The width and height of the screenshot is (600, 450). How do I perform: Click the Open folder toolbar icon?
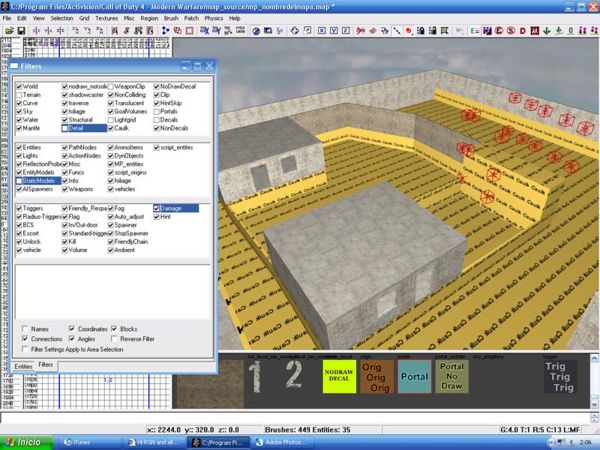click(x=9, y=31)
